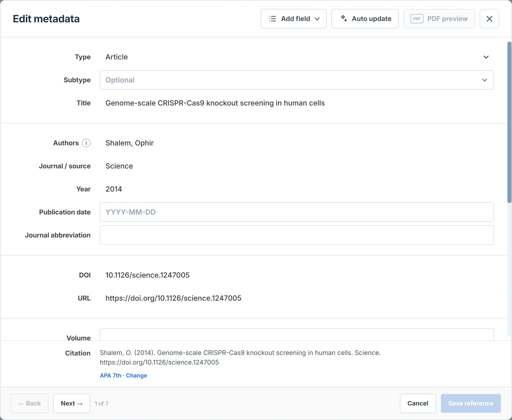Focus the Journal abbreviation input field
The height and width of the screenshot is (420, 512).
297,235
